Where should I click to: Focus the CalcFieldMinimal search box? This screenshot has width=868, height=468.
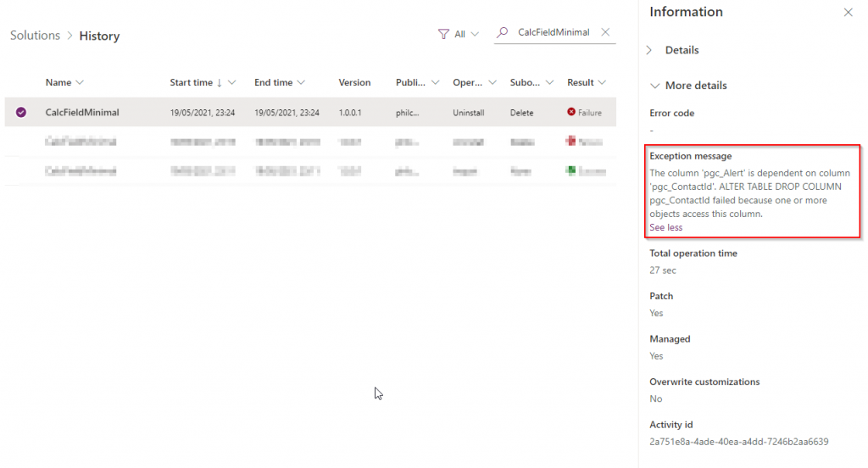click(x=554, y=32)
